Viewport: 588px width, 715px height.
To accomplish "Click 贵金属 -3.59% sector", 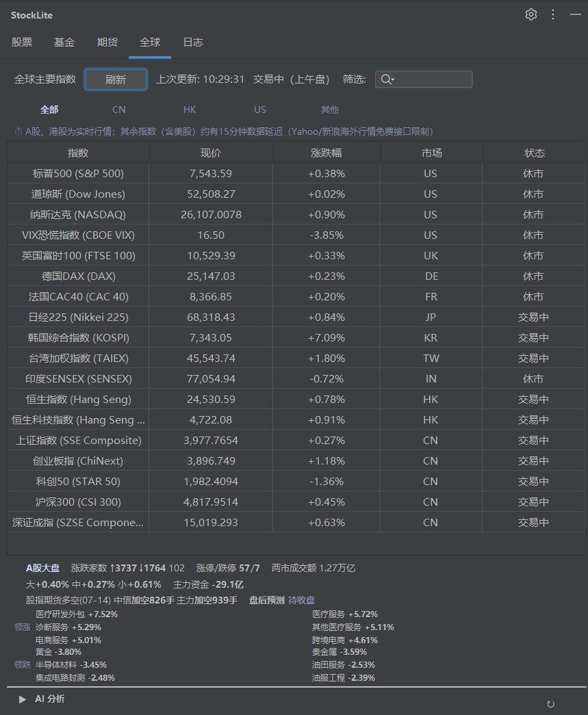I will pyautogui.click(x=340, y=652).
